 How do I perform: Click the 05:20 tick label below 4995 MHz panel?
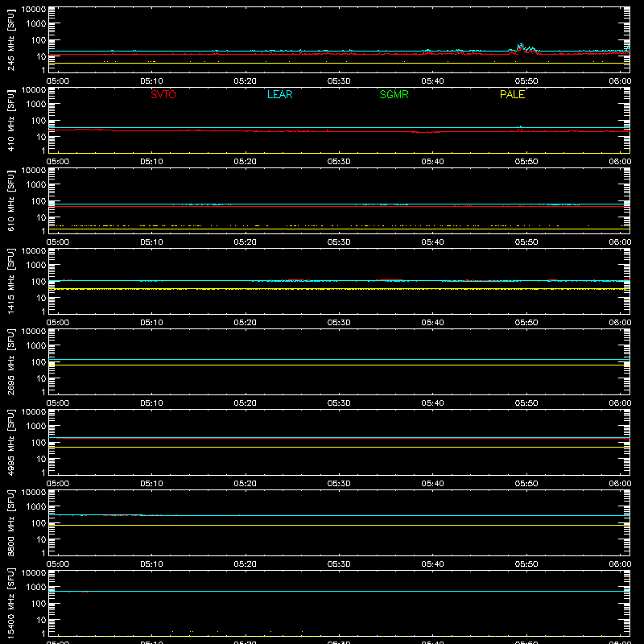(246, 484)
